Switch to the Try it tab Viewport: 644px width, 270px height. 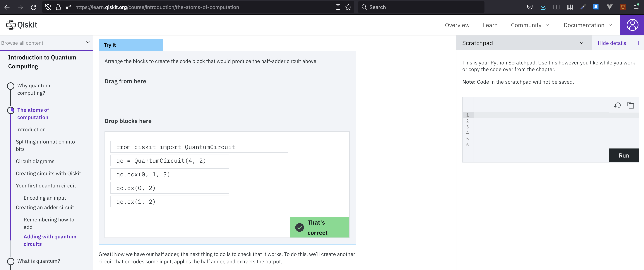tap(110, 45)
